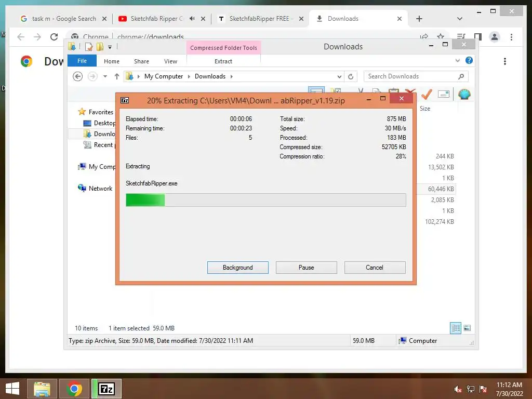Click the extraction progress bar
532x399 pixels.
[x=265, y=200]
